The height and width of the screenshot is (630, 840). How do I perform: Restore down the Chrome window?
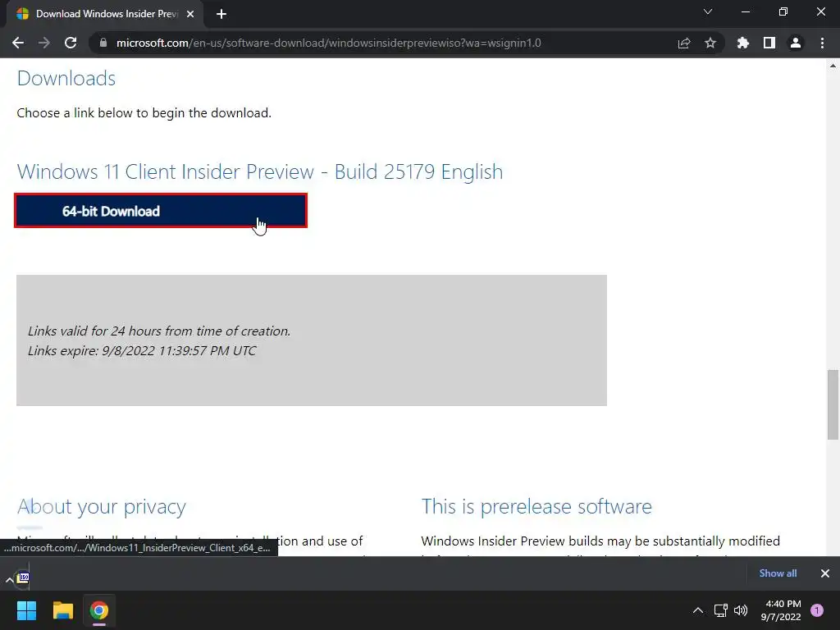click(783, 11)
